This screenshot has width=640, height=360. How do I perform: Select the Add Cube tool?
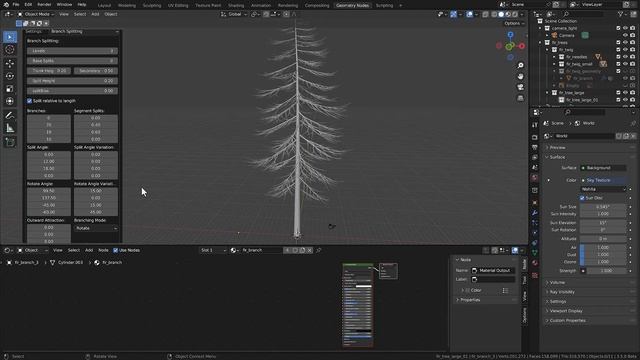point(10,142)
